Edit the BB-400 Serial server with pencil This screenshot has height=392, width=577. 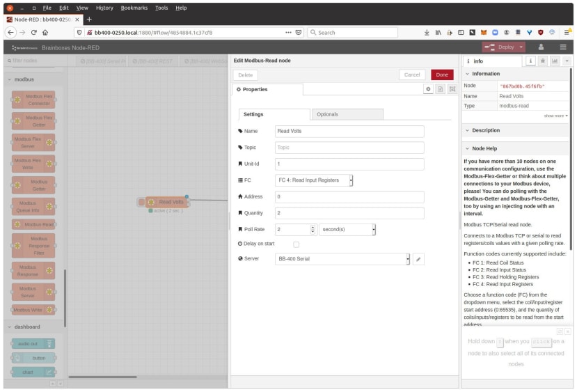click(x=418, y=259)
